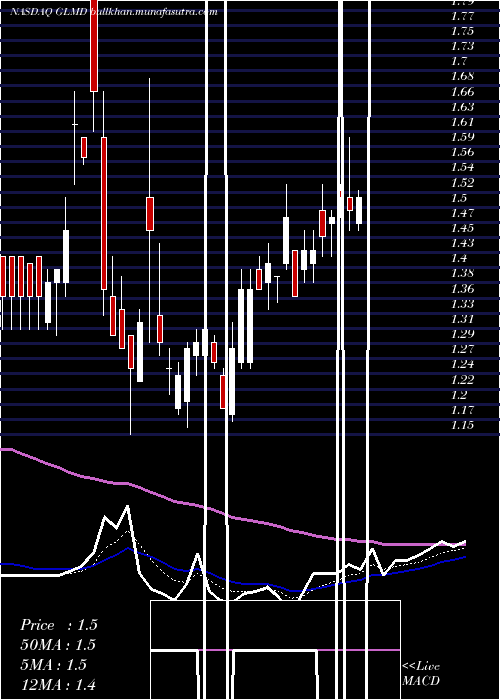Image resolution: width=500 pixels, height=700 pixels.
Task: Click the 1.73 price axis label
Action: coord(462,46)
